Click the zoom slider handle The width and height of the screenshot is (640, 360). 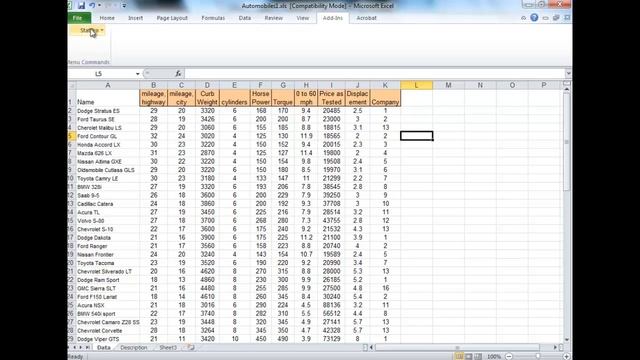538,356
